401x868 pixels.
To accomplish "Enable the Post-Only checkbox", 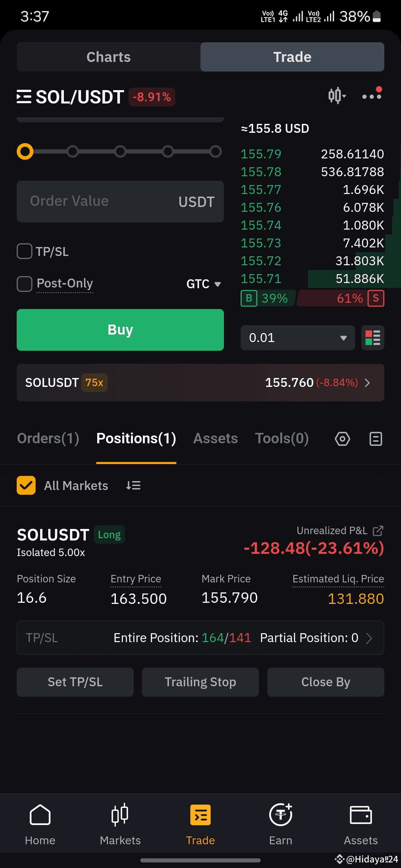I will point(25,284).
